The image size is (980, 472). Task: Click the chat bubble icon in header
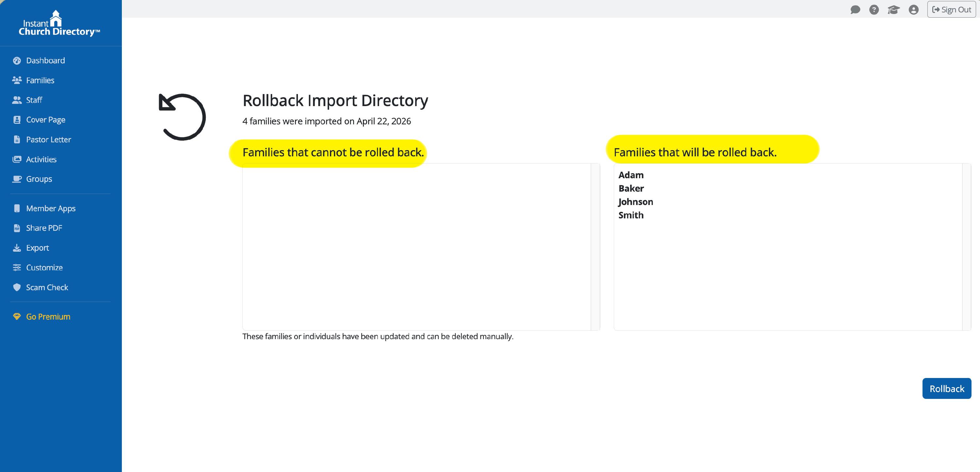(x=855, y=9)
